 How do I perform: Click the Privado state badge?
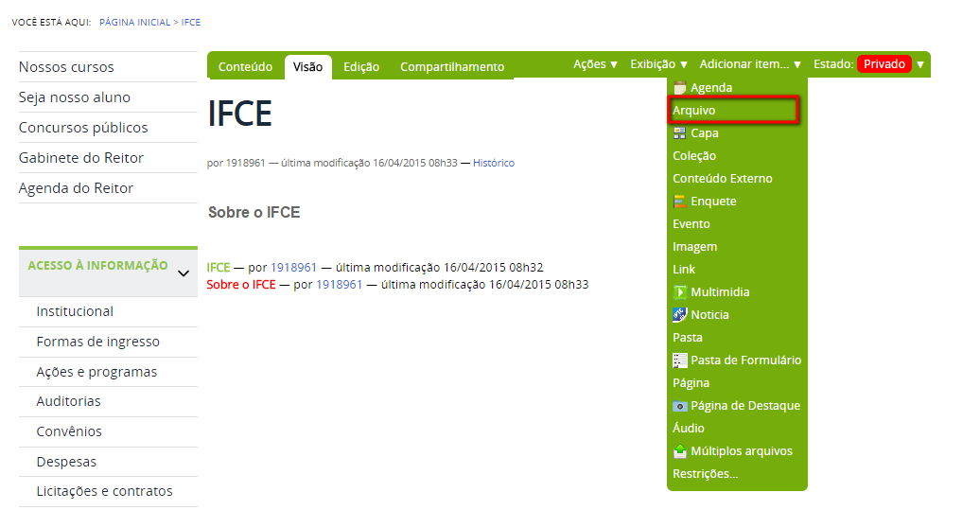(x=884, y=64)
